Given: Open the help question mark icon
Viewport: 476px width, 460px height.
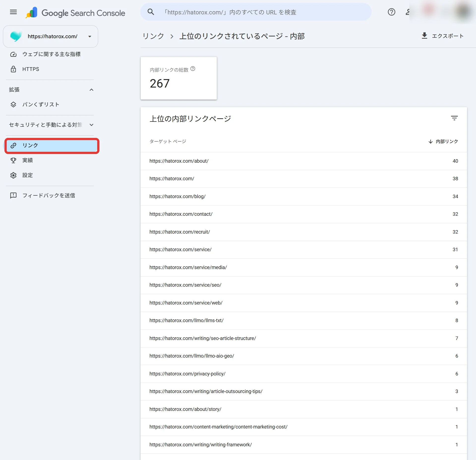Looking at the screenshot, I should point(391,12).
